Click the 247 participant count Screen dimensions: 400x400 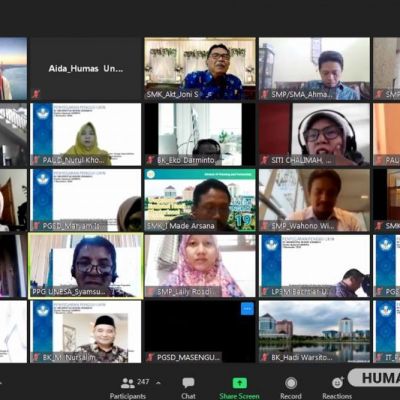coord(143,382)
